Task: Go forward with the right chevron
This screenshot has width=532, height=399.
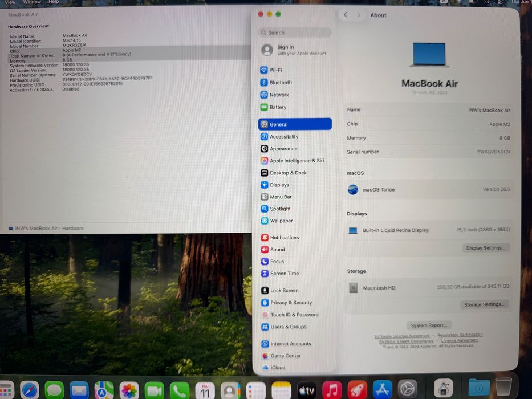Action: pyautogui.click(x=359, y=15)
